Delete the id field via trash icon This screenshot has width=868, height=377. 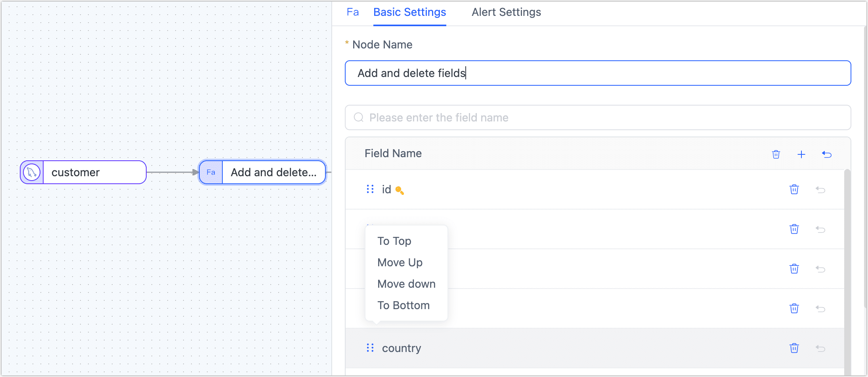(794, 190)
